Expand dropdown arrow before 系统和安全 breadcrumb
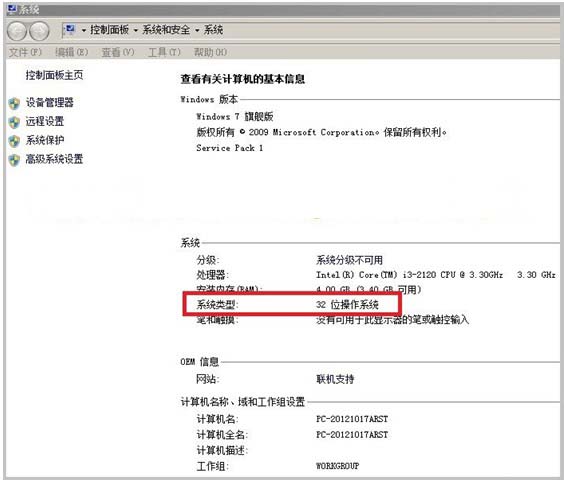 (136, 30)
